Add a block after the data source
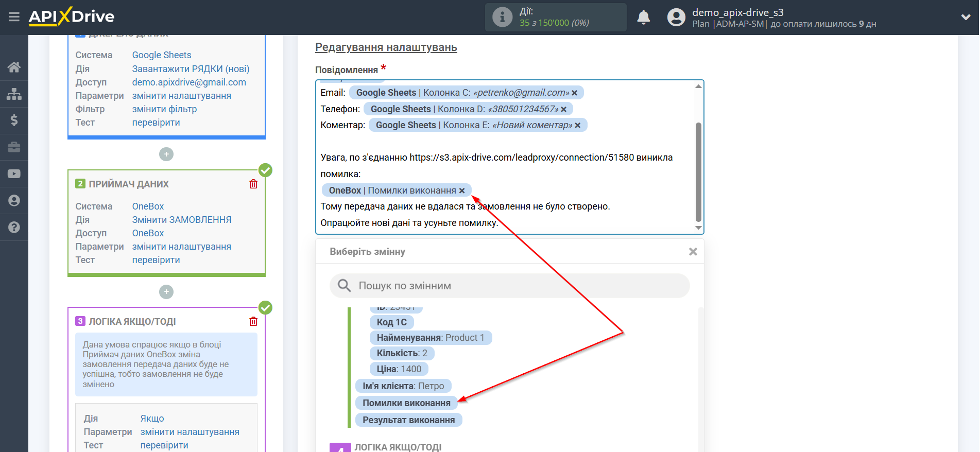 pyautogui.click(x=166, y=154)
